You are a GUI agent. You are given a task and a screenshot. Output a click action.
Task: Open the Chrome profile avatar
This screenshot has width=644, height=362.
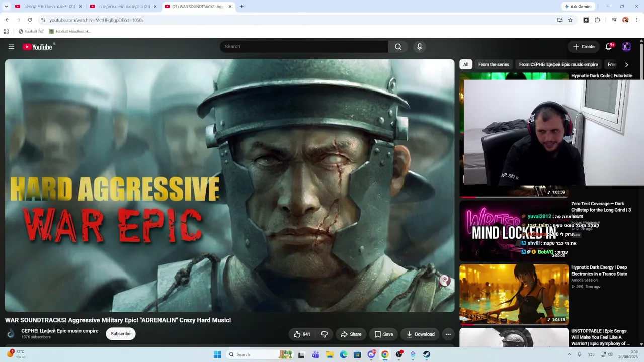625,20
